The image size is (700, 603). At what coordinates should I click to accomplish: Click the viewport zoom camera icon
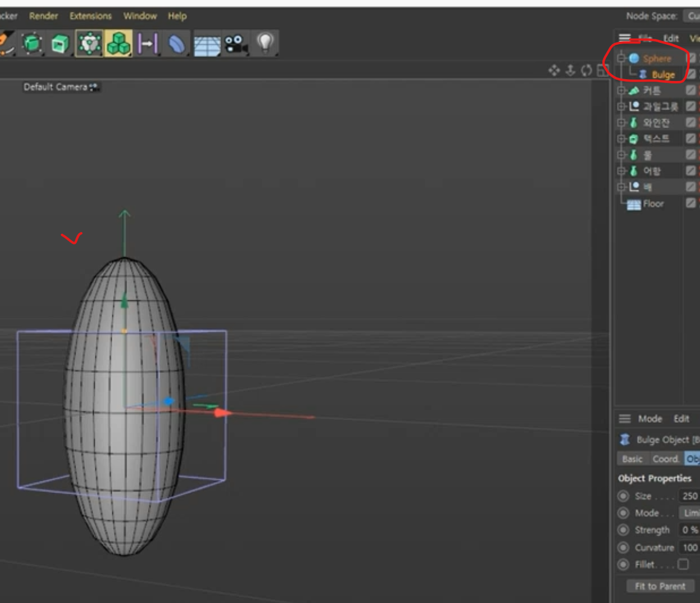[x=570, y=70]
